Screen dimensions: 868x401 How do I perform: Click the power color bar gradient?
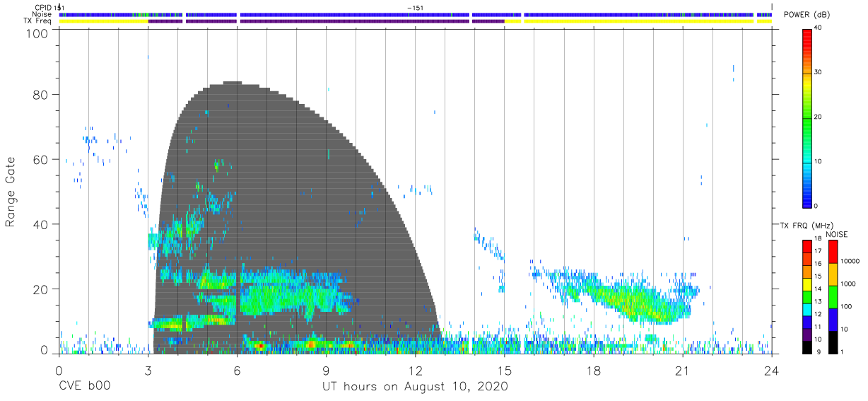tap(807, 117)
